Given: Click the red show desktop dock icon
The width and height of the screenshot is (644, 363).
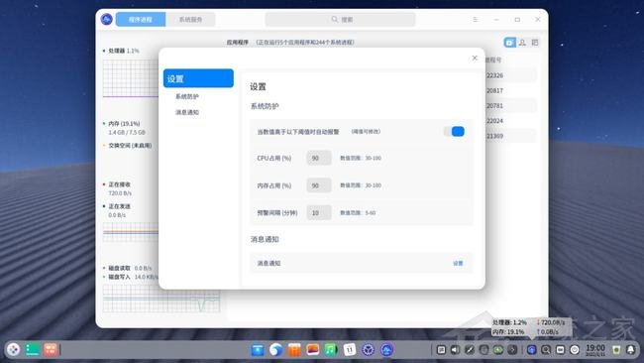Looking at the screenshot, I should click(x=51, y=349).
